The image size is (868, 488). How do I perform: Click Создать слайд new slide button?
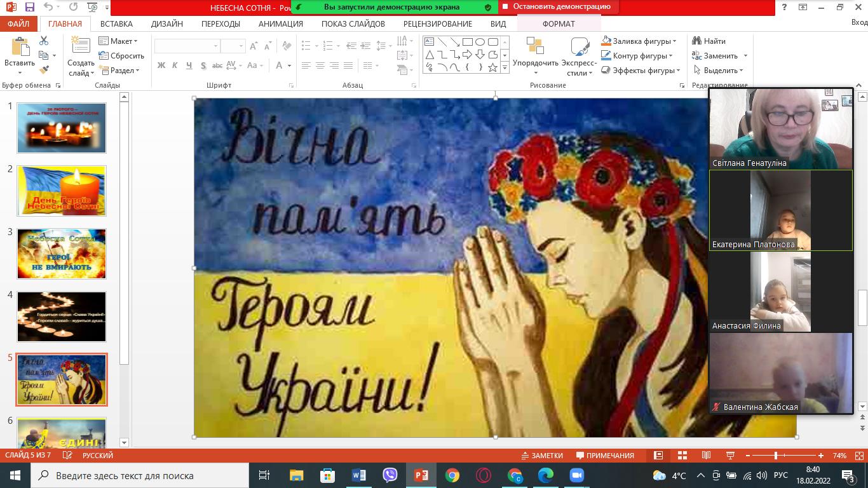(81, 56)
